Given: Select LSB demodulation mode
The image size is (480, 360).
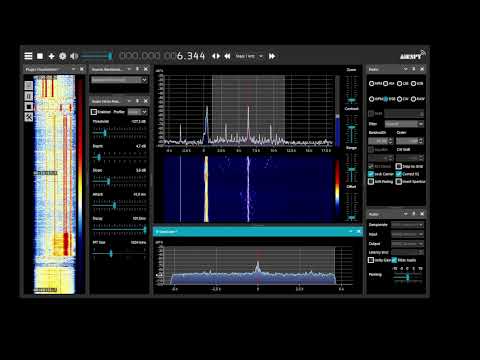Looking at the screenshot, I should 403,83.
